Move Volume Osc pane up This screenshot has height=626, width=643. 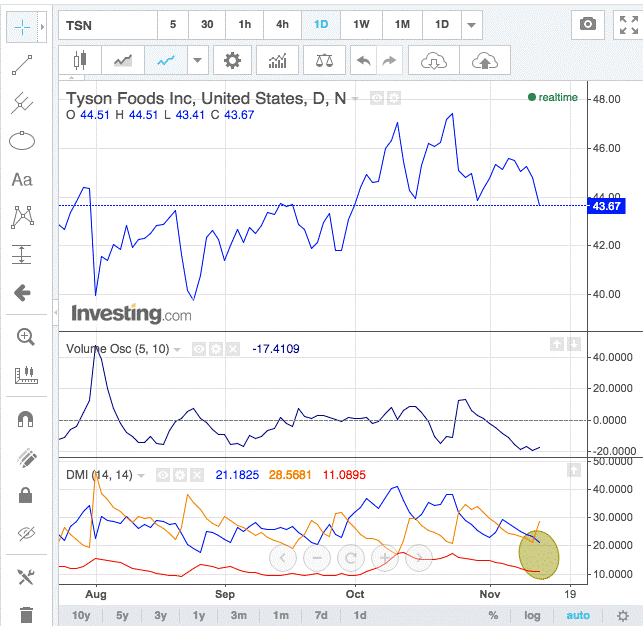(557, 344)
